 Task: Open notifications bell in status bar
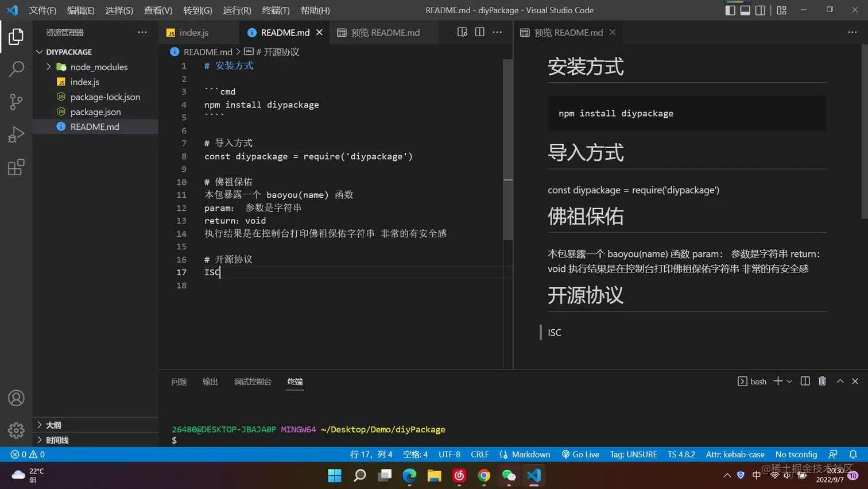pos(853,455)
